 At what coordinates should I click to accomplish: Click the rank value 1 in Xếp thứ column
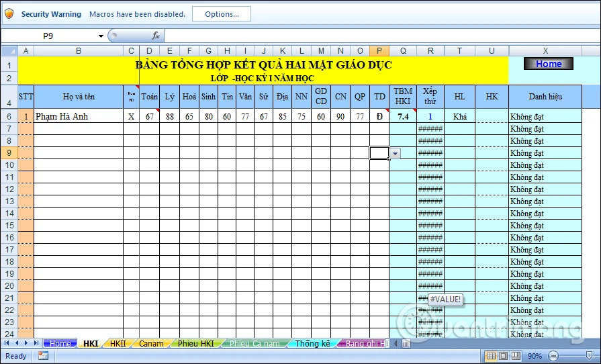click(x=430, y=116)
